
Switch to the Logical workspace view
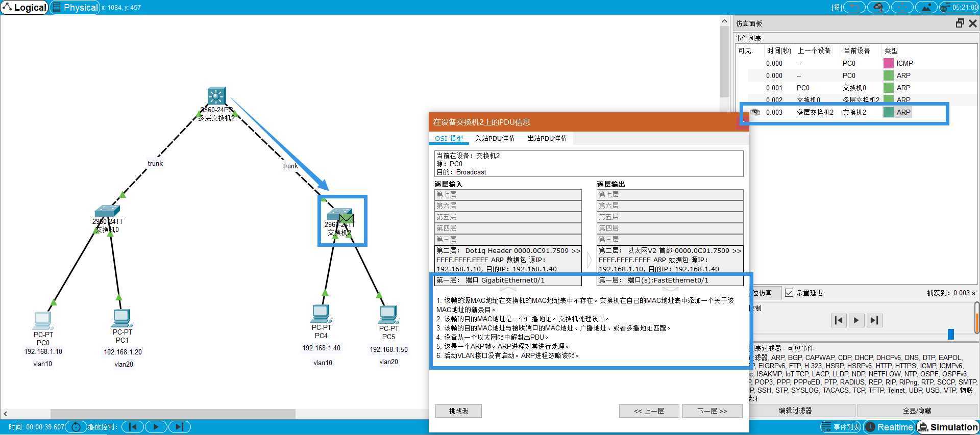pos(24,7)
